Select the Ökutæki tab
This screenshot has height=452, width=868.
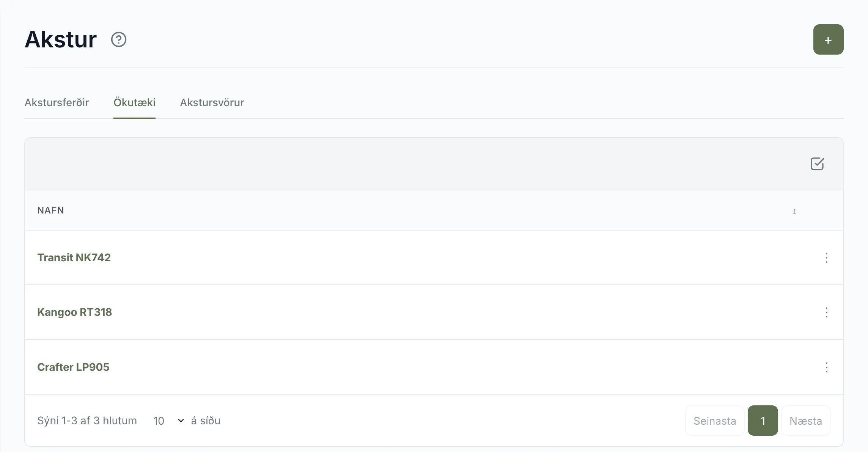click(x=134, y=102)
